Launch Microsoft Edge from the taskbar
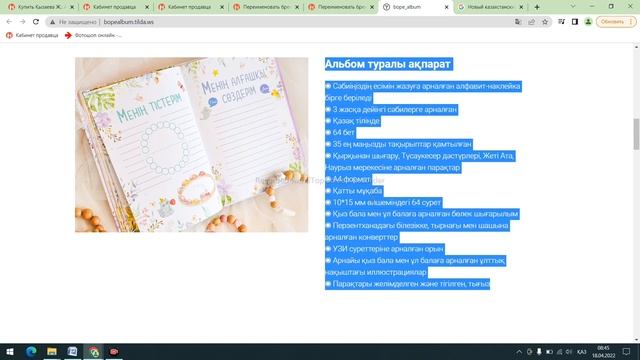 click(x=31, y=351)
